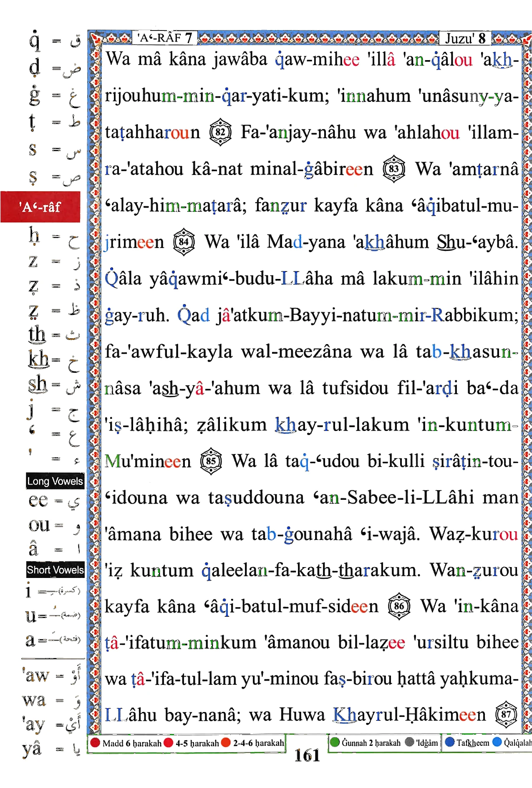This screenshot has height=788, width=532.
Task: Click the verse 83 marker medallion
Action: (394, 169)
